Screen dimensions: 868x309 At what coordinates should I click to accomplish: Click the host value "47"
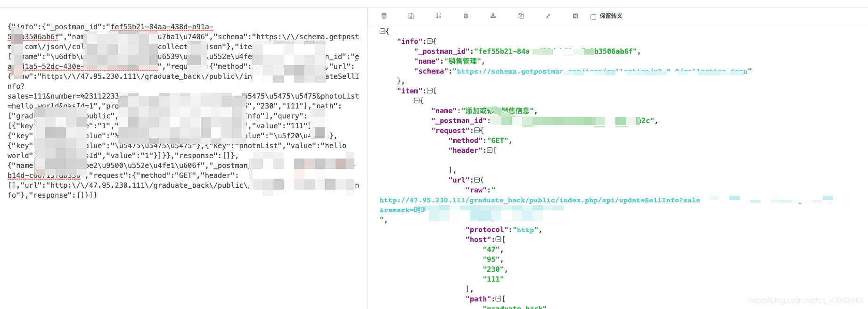[491, 250]
